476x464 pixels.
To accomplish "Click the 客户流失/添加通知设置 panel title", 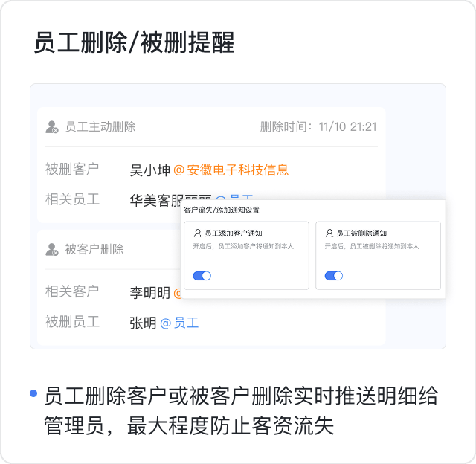I will [x=222, y=210].
